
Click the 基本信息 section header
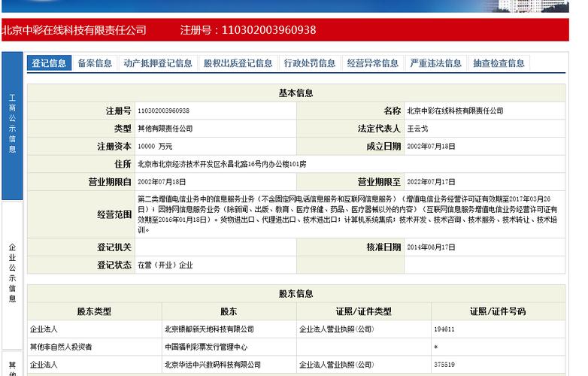click(296, 93)
